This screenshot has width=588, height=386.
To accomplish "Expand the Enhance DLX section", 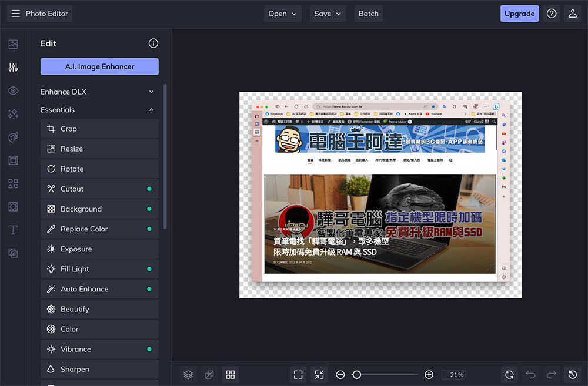I will [x=98, y=92].
